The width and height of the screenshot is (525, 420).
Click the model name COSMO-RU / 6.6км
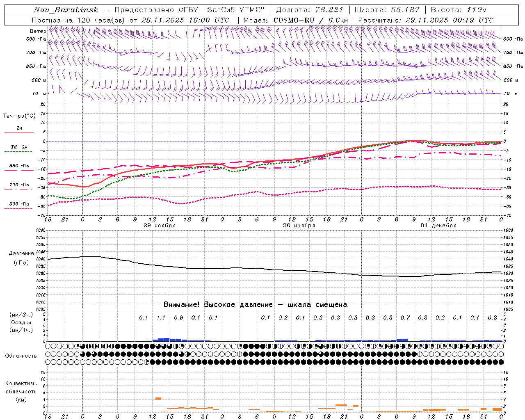(310, 20)
